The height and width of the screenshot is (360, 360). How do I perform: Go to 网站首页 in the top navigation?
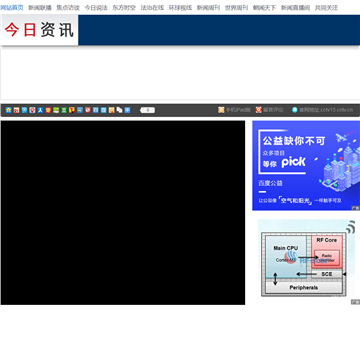point(12,8)
